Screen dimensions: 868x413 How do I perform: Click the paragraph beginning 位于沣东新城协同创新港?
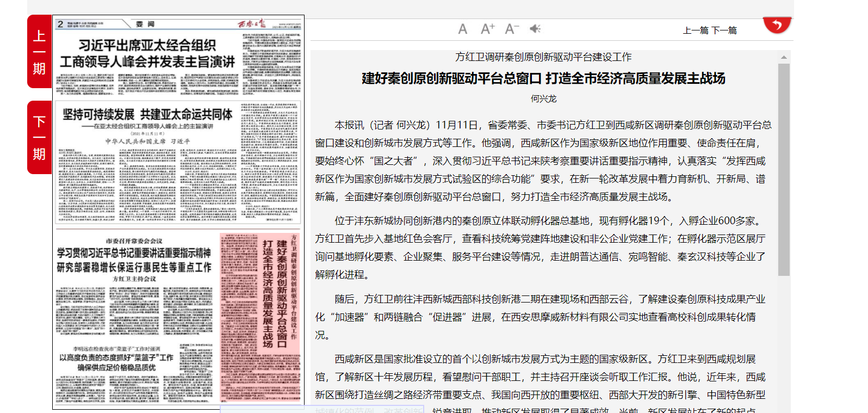(543, 248)
